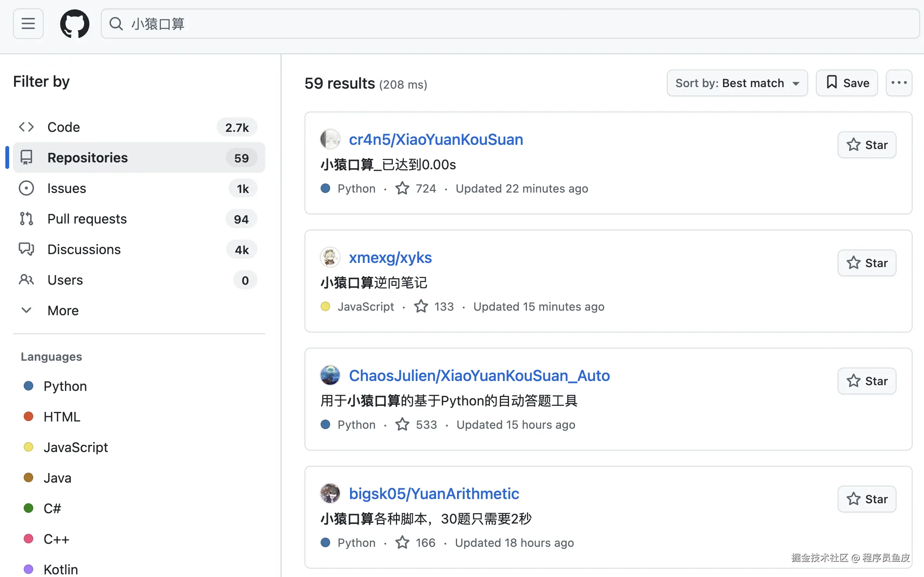Save this search with Save button
The image size is (924, 577).
pos(846,83)
